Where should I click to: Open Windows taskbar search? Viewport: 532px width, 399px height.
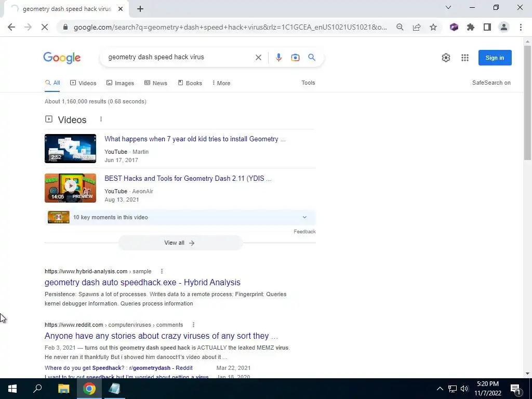pos(37,389)
